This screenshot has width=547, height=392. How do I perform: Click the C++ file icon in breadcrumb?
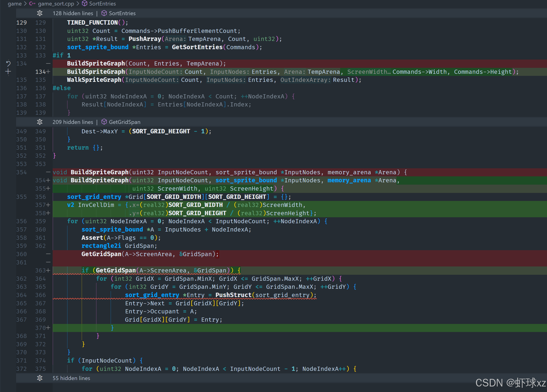(x=32, y=4)
